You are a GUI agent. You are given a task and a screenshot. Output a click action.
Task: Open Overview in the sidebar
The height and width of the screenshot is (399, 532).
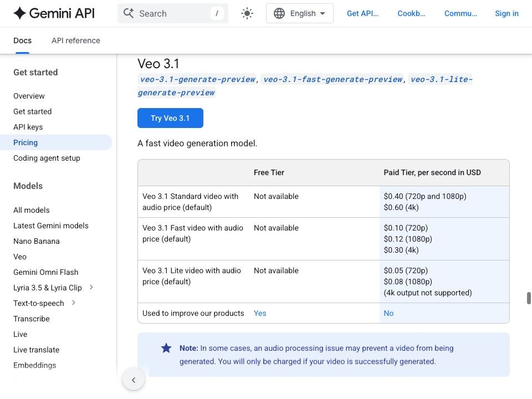click(29, 96)
